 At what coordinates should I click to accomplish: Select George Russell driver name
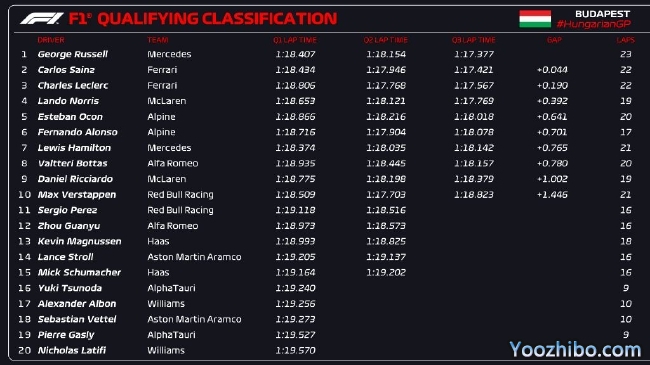[x=73, y=54]
